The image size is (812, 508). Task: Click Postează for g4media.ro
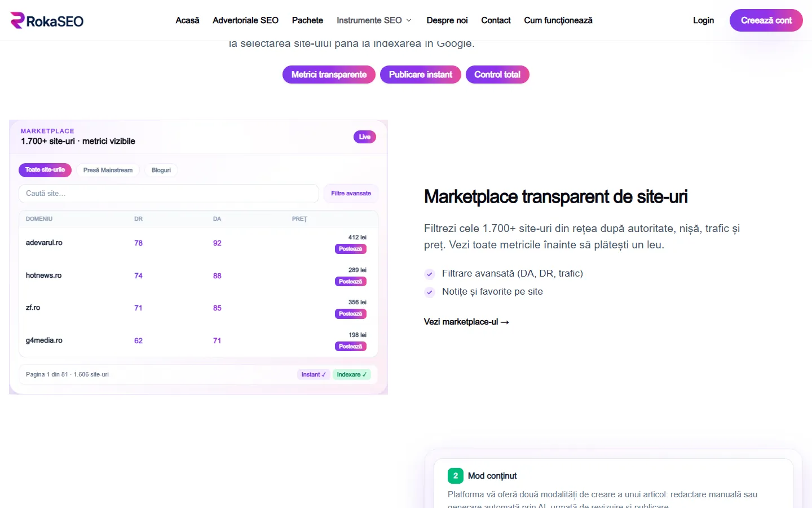click(351, 347)
